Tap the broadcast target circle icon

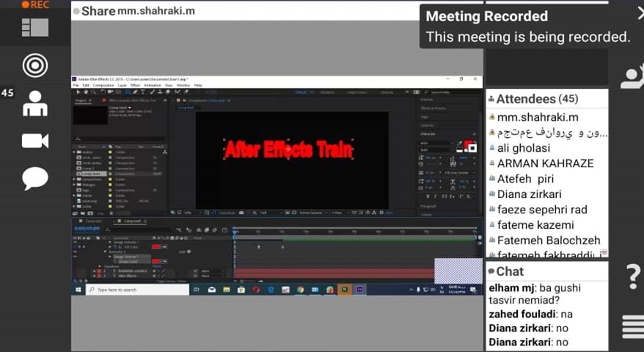(35, 65)
